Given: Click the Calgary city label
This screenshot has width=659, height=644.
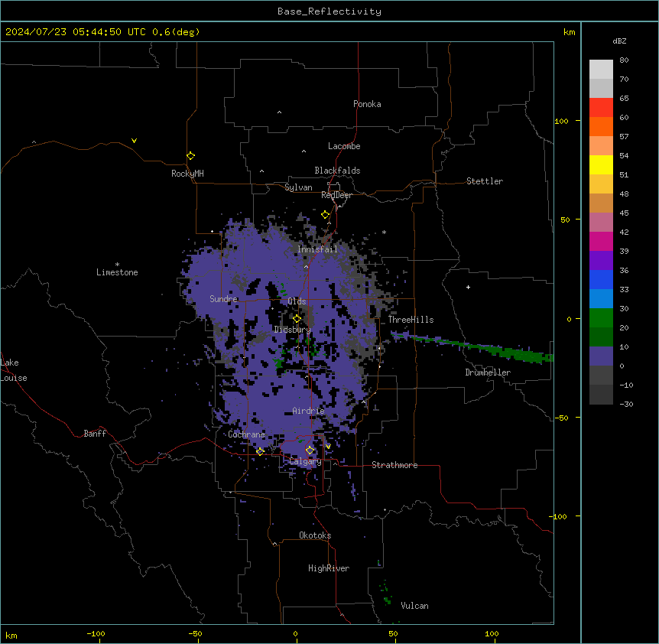Looking at the screenshot, I should (305, 461).
